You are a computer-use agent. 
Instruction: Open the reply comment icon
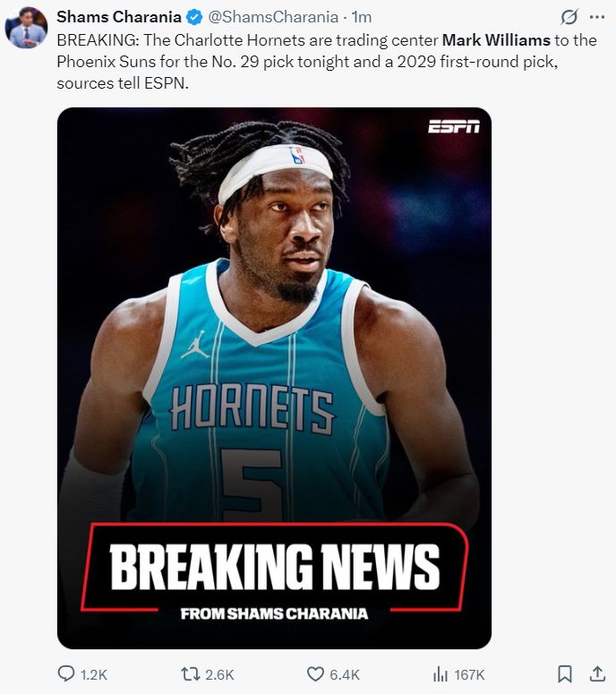pos(66,674)
